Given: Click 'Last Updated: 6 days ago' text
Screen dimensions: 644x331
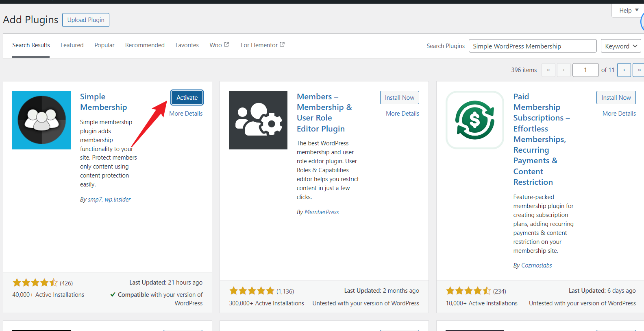Looking at the screenshot, I should [602, 291].
